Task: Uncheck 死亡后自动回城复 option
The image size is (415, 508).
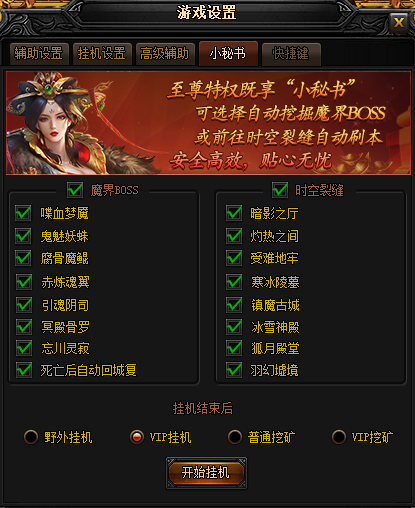Action: pos(24,370)
